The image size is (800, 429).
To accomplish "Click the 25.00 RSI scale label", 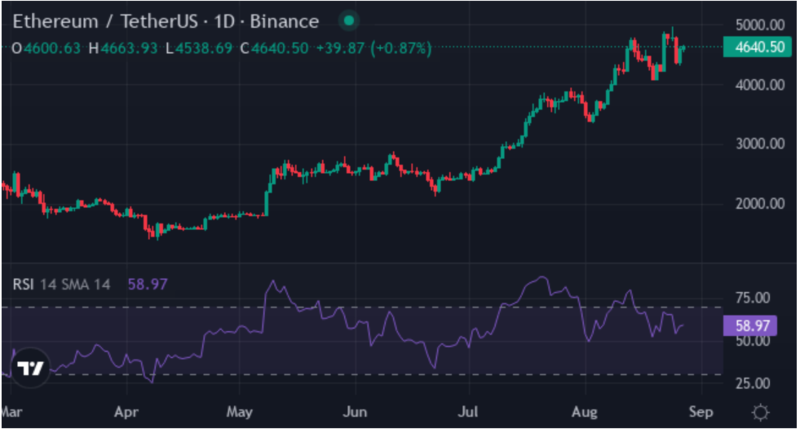I will (750, 384).
